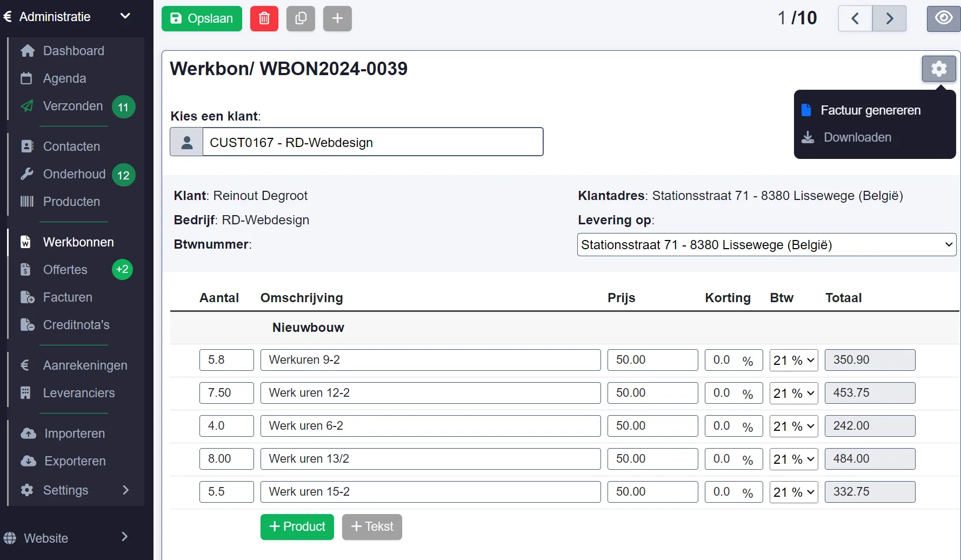Expand the Administratie dropdown
Image resolution: width=961 pixels, height=560 pixels.
pyautogui.click(x=125, y=16)
